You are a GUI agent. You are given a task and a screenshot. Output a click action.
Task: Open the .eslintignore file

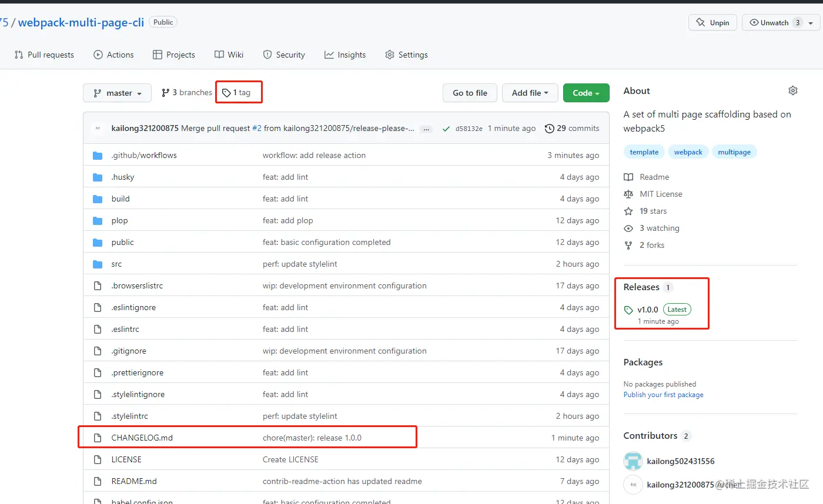pos(133,307)
